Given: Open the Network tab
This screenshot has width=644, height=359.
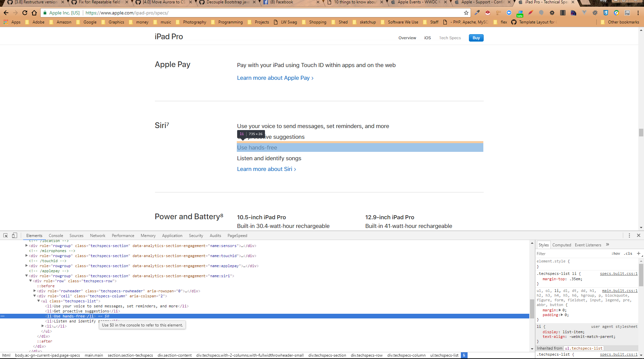Looking at the screenshot, I should pos(98,236).
